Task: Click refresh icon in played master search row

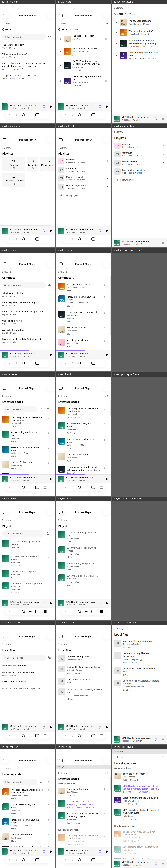Action: (48, 533)
